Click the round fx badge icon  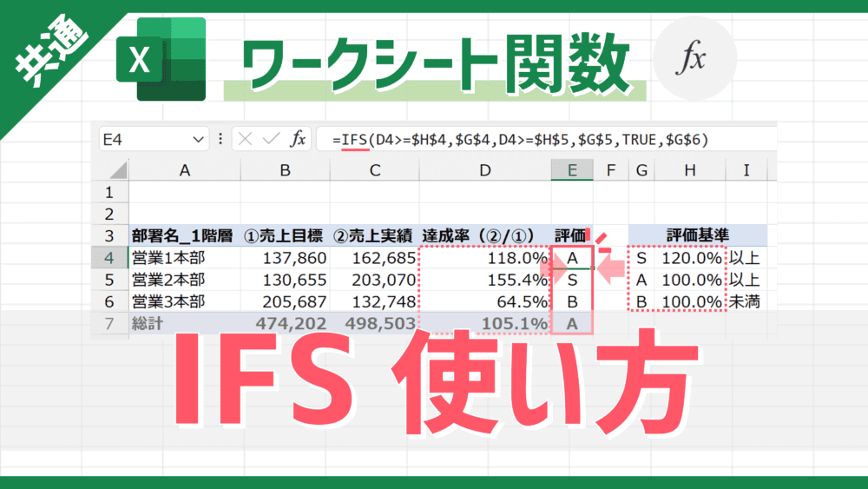coord(694,58)
